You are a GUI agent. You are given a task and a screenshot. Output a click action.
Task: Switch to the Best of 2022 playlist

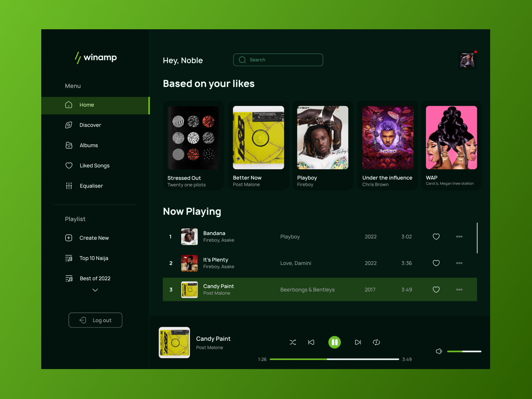point(95,278)
